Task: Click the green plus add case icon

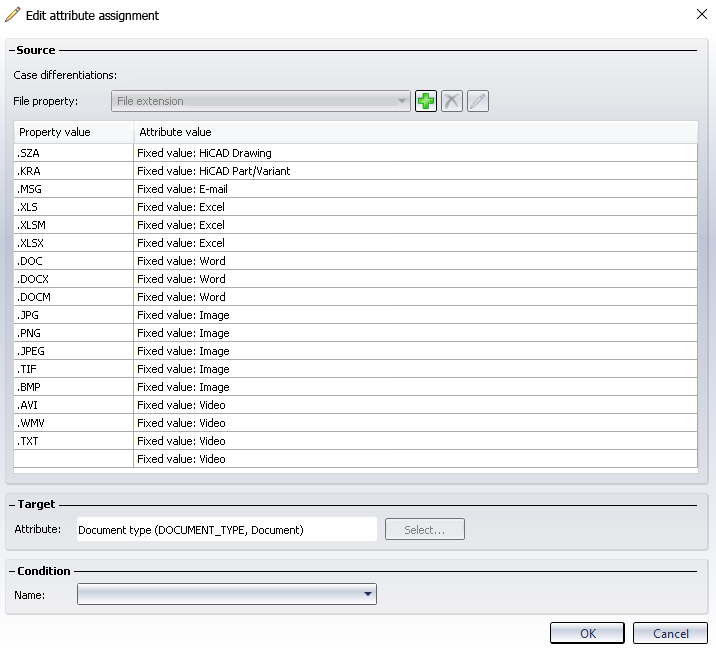Action: click(426, 101)
